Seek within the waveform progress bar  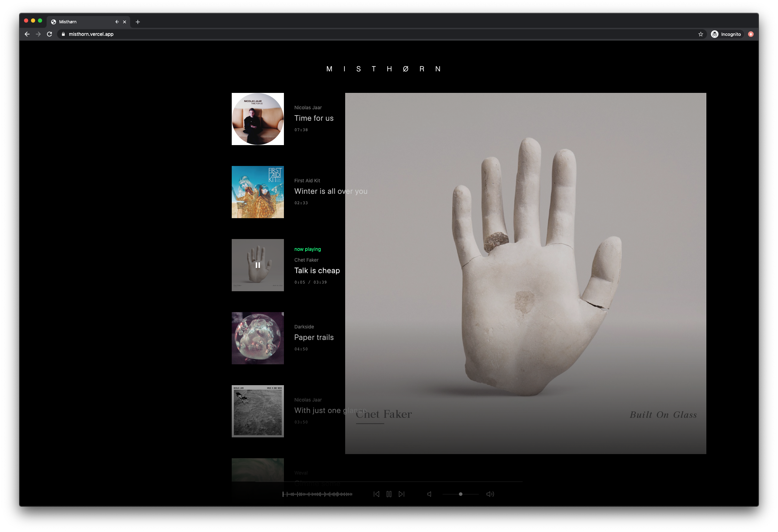coord(317,494)
